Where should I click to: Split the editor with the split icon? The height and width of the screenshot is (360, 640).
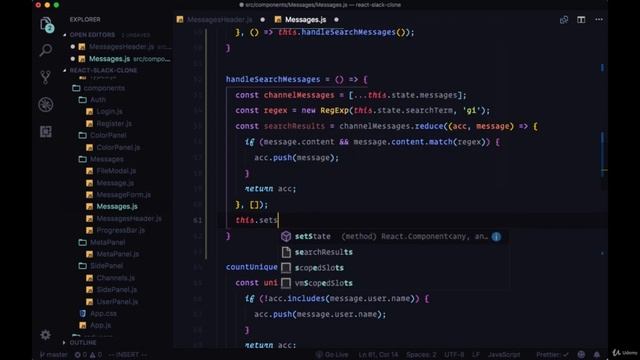click(581, 20)
